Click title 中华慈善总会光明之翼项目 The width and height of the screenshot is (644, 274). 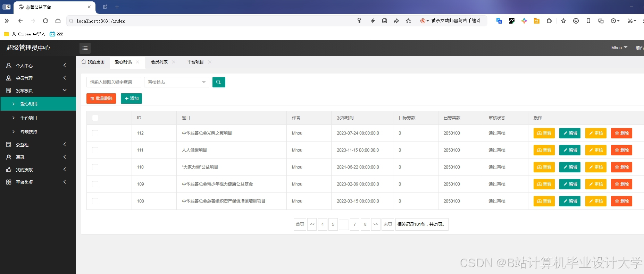click(207, 133)
